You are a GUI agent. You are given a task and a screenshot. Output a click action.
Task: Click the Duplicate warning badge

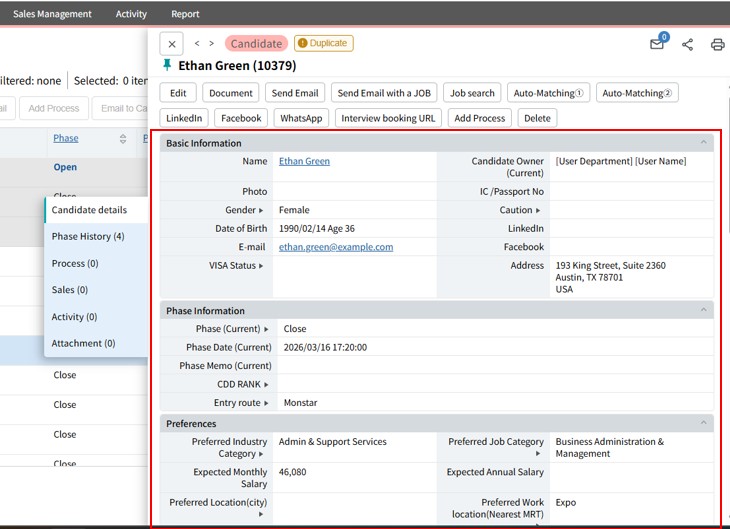click(323, 43)
